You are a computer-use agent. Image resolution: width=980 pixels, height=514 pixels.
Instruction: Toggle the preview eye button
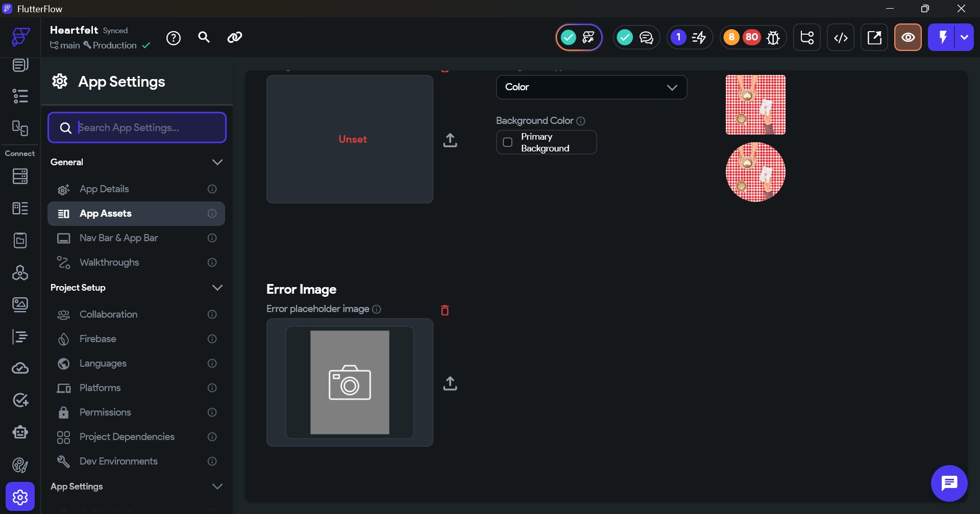(x=908, y=38)
